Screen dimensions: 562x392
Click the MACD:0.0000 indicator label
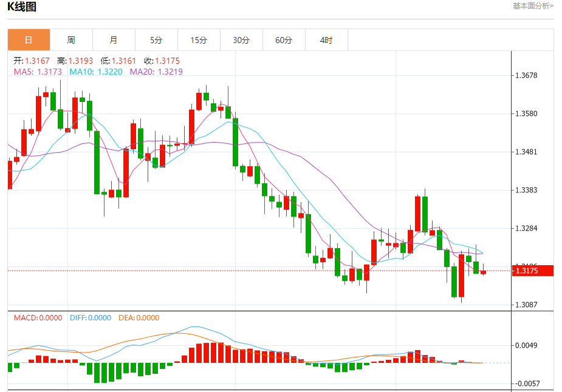38,317
